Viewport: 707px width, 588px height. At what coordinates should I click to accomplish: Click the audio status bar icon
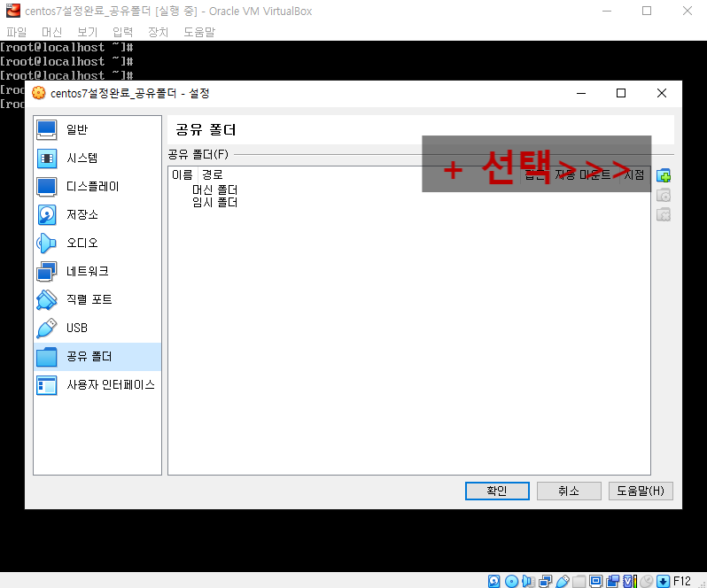(x=528, y=581)
